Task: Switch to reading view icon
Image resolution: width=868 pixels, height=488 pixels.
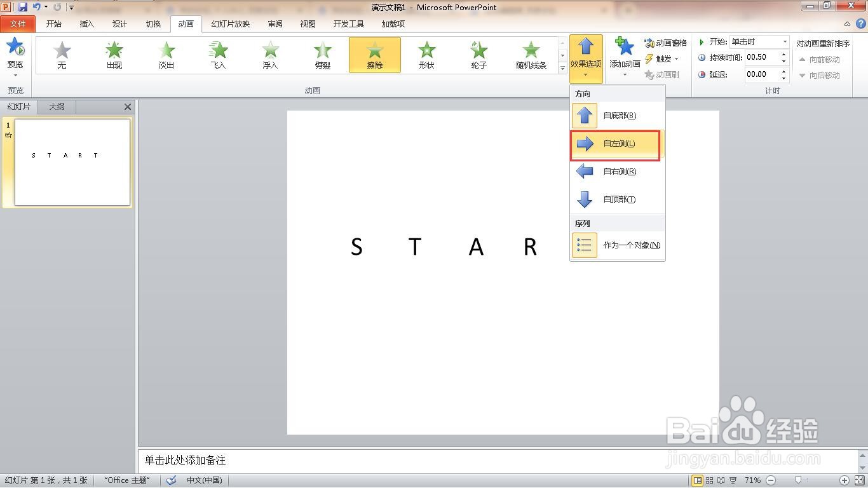Action: coord(721,480)
